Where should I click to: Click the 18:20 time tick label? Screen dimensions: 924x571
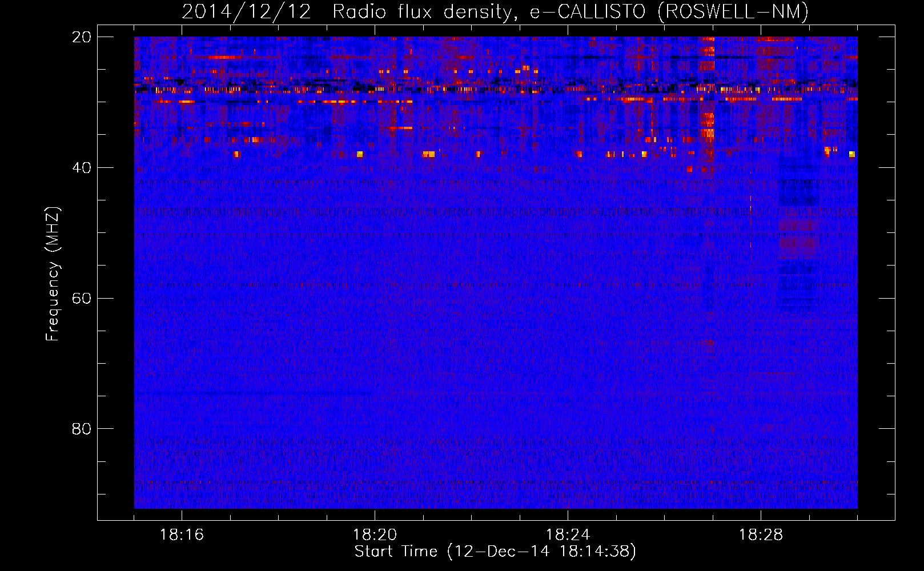point(375,535)
